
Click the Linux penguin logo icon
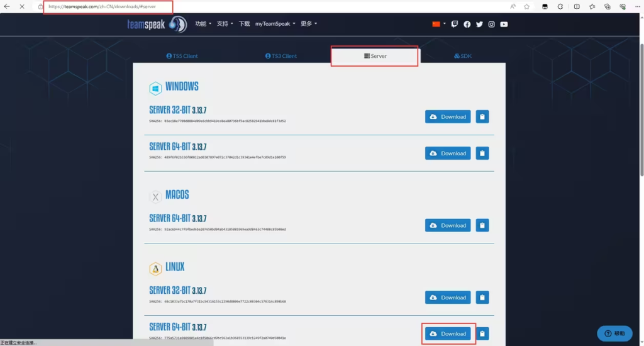tap(155, 269)
